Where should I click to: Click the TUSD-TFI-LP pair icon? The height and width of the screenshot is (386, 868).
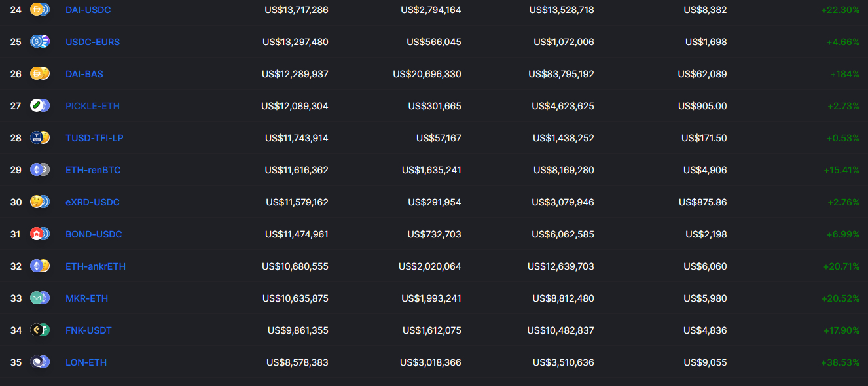point(40,138)
